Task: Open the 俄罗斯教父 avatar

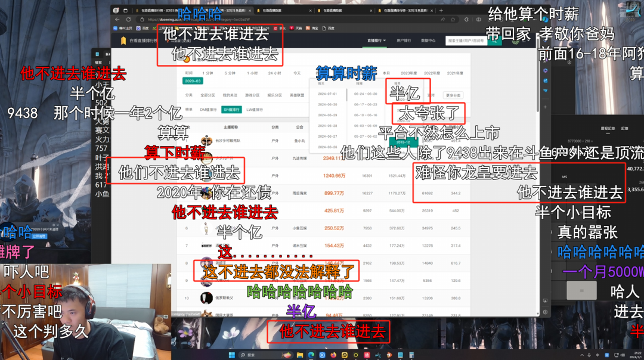Action: [206, 298]
